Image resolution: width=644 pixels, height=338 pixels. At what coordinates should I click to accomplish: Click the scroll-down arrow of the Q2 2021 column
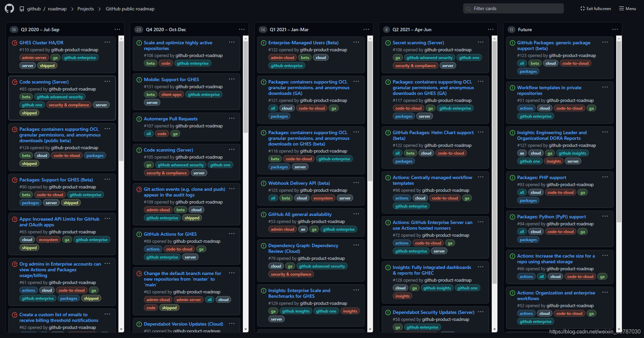click(495, 330)
